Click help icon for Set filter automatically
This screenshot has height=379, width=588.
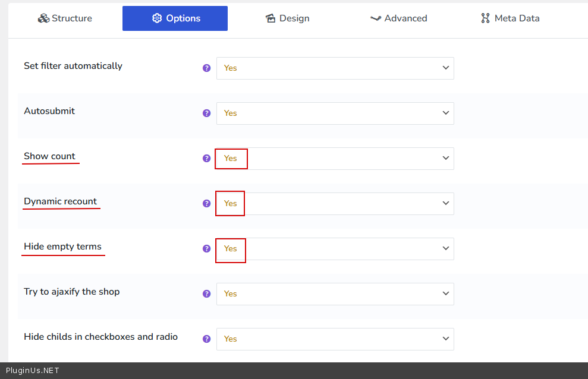click(x=206, y=68)
